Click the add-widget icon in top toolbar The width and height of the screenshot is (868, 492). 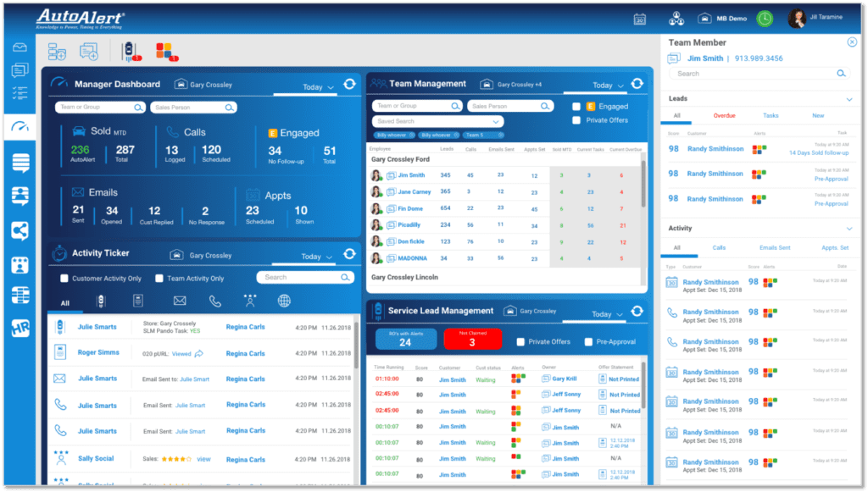point(57,52)
